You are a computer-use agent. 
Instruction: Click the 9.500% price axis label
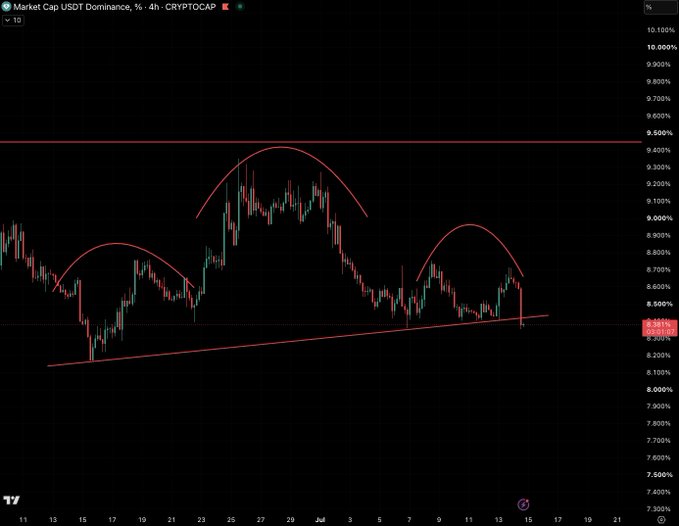pos(660,133)
